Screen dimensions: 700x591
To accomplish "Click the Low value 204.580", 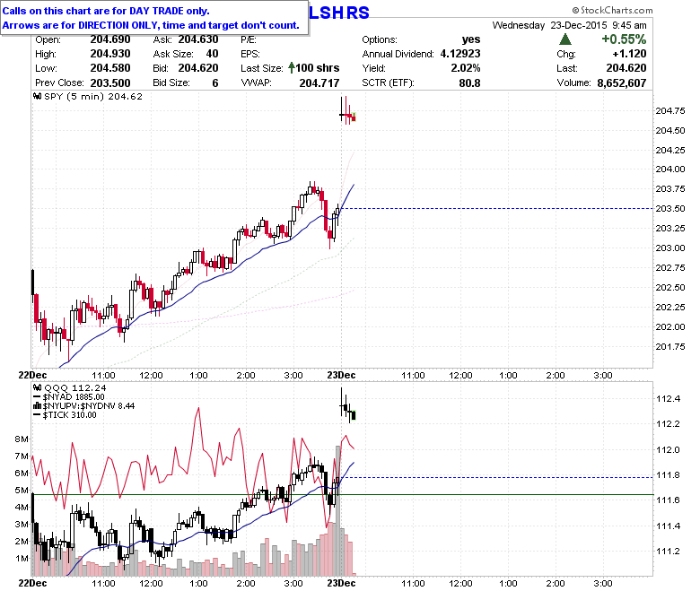I will tap(110, 68).
